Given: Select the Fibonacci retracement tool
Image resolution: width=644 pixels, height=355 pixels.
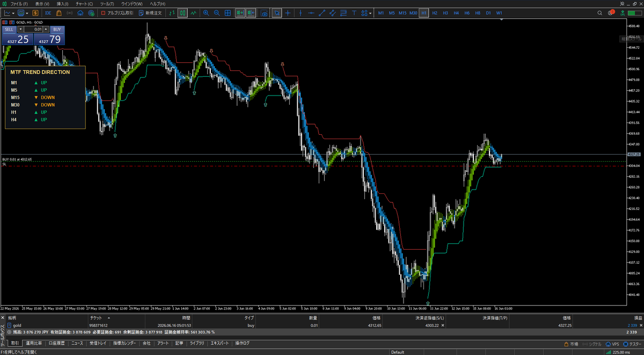Looking at the screenshot, I should [343, 12].
